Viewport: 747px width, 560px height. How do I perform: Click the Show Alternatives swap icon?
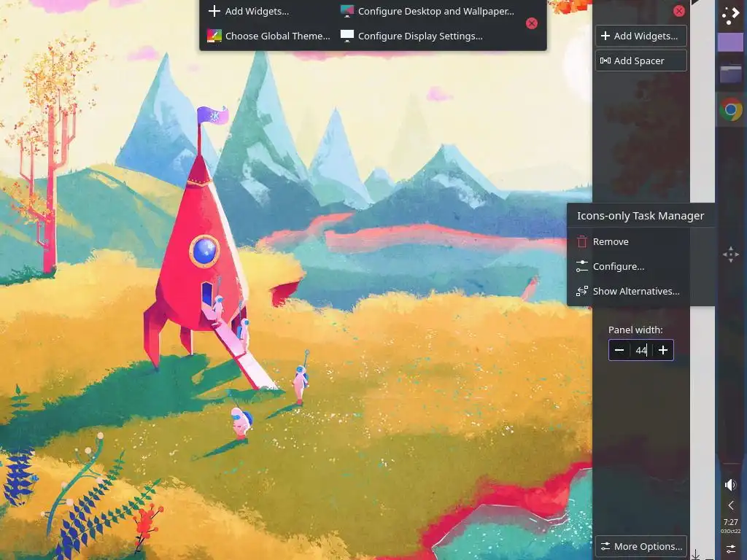[581, 291]
